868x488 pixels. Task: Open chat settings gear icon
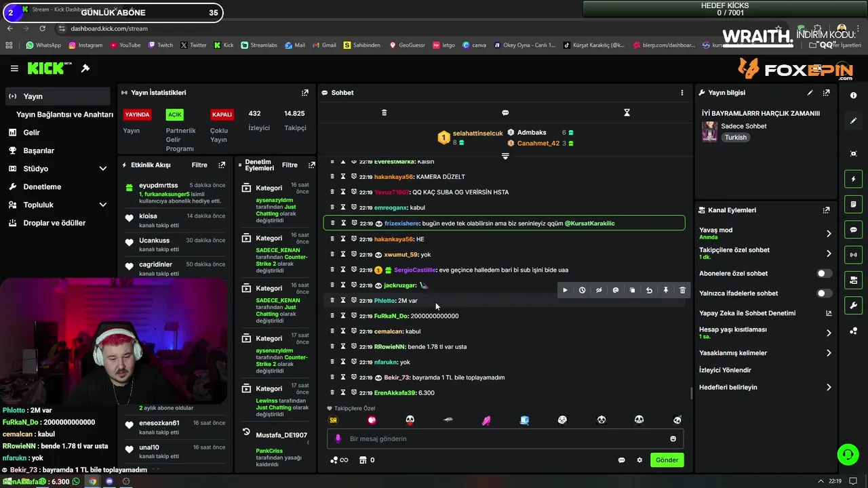point(639,460)
